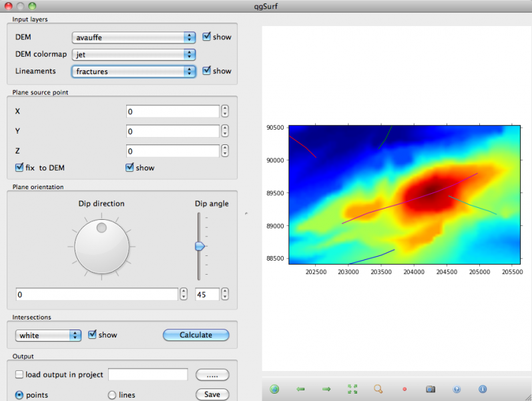Image resolution: width=532 pixels, height=401 pixels.
Task: Activate the magnifying glass zoom tool
Action: tap(378, 389)
